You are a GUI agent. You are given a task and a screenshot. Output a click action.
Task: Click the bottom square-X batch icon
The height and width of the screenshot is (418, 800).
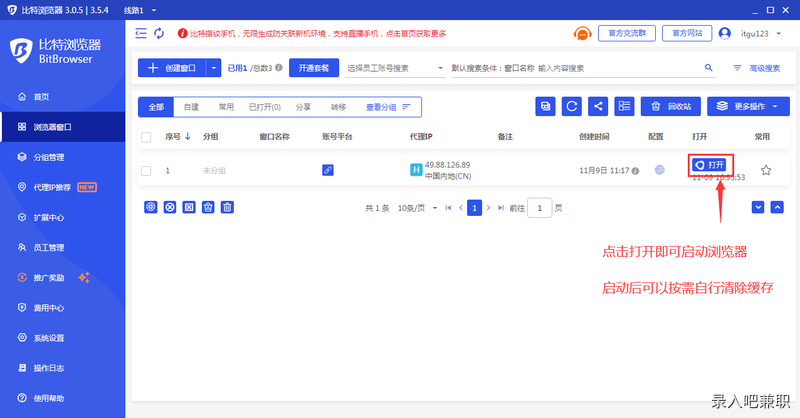pyautogui.click(x=189, y=207)
